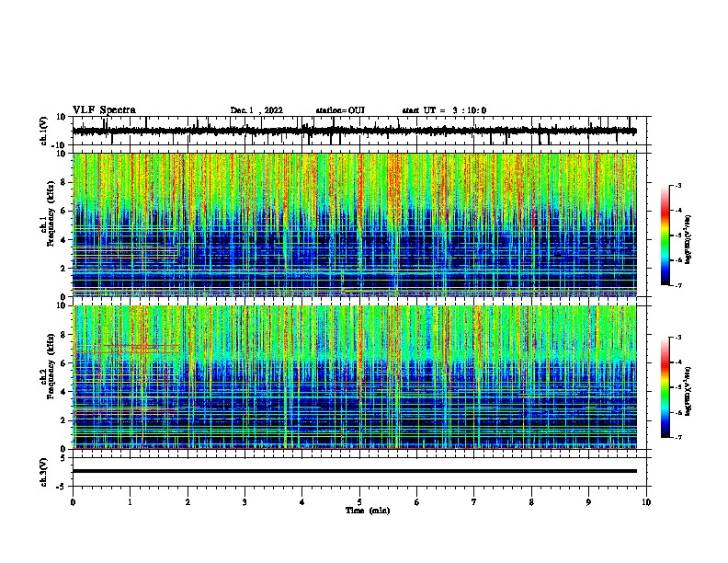Click the ch.2 color bar "log(PSD)" label

coord(688,391)
